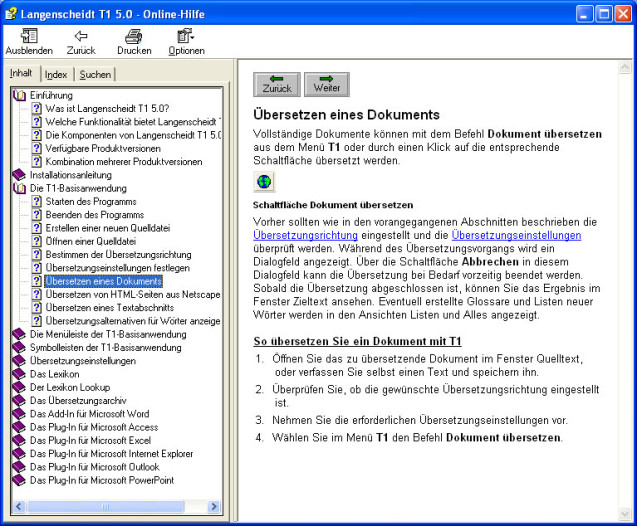Collapse the Die T1-Basisanwendung book icon
Viewport: 637px width, 526px height.
coord(20,188)
